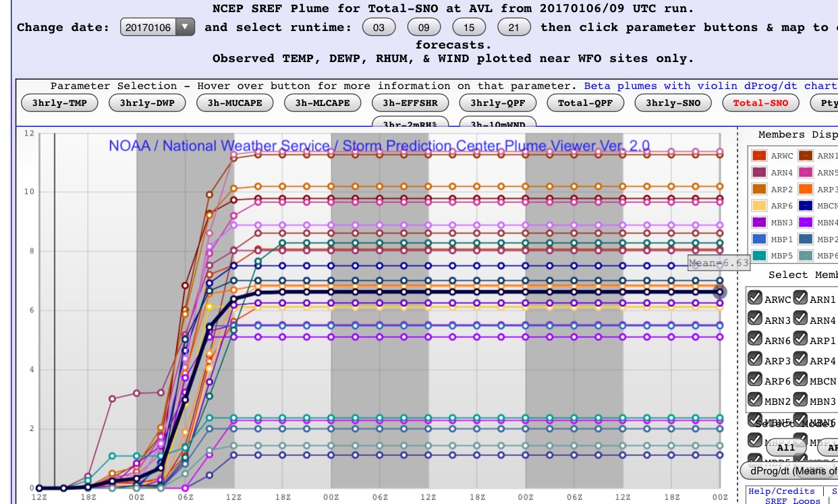
Task: Open the Change date dropdown
Action: (x=158, y=28)
